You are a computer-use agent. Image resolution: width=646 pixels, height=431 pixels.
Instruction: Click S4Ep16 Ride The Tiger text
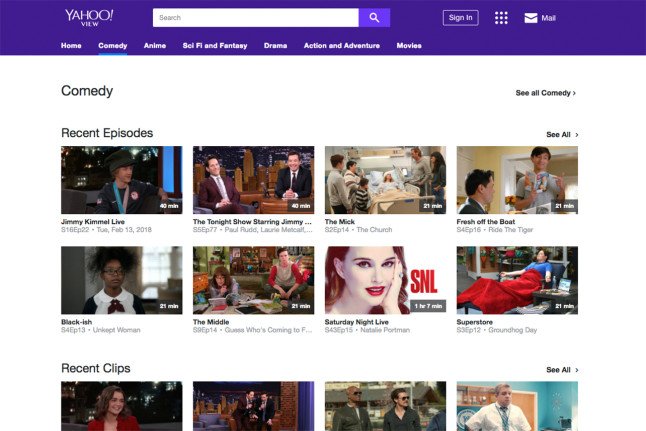click(x=495, y=230)
